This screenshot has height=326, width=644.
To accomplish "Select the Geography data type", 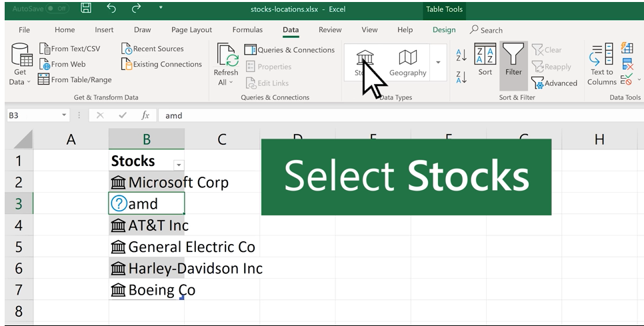I will point(408,63).
